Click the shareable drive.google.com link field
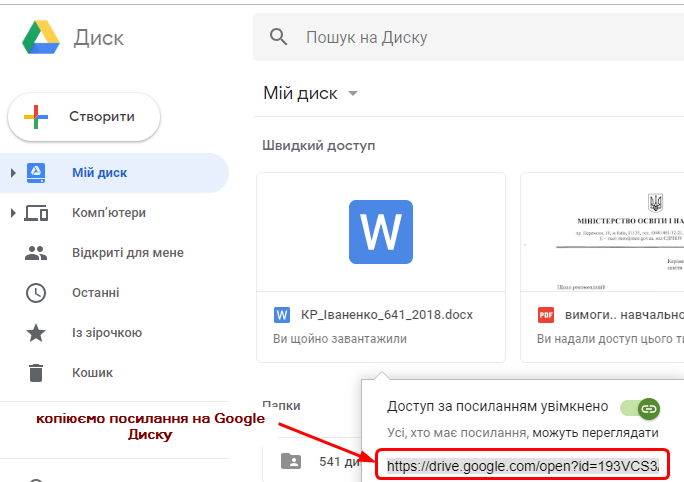 (x=523, y=466)
